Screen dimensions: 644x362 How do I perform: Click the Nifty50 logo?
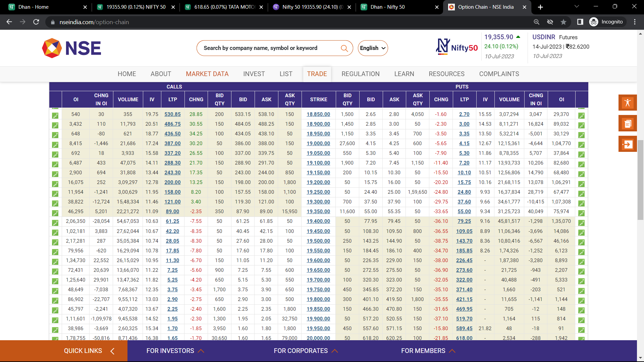[457, 47]
